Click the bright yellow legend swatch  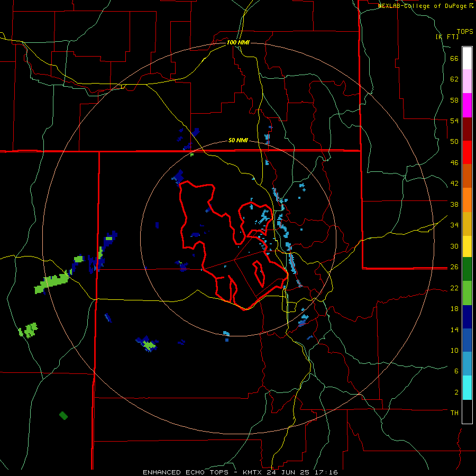point(467,246)
